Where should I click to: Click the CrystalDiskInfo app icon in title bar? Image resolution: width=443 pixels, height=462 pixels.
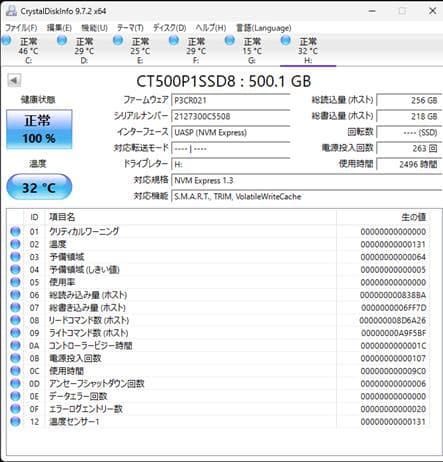11,11
